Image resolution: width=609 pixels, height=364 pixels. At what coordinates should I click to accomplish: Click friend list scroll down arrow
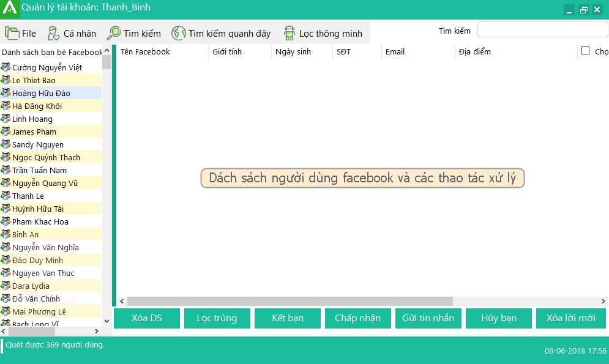point(107,321)
